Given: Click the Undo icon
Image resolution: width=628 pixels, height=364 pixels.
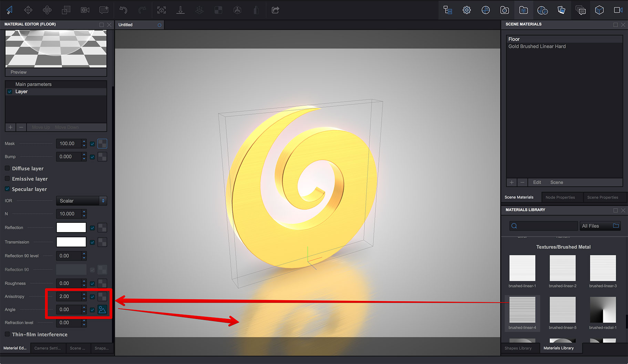Looking at the screenshot, I should 123,10.
